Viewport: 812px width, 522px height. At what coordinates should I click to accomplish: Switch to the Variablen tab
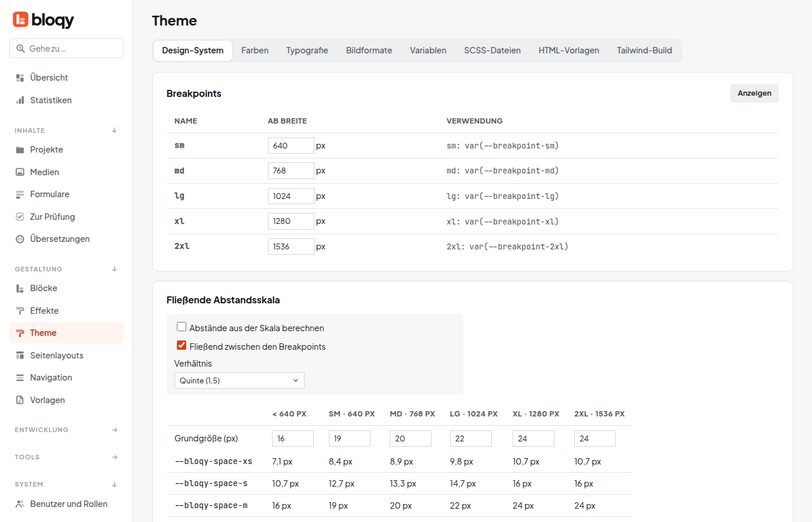click(428, 50)
